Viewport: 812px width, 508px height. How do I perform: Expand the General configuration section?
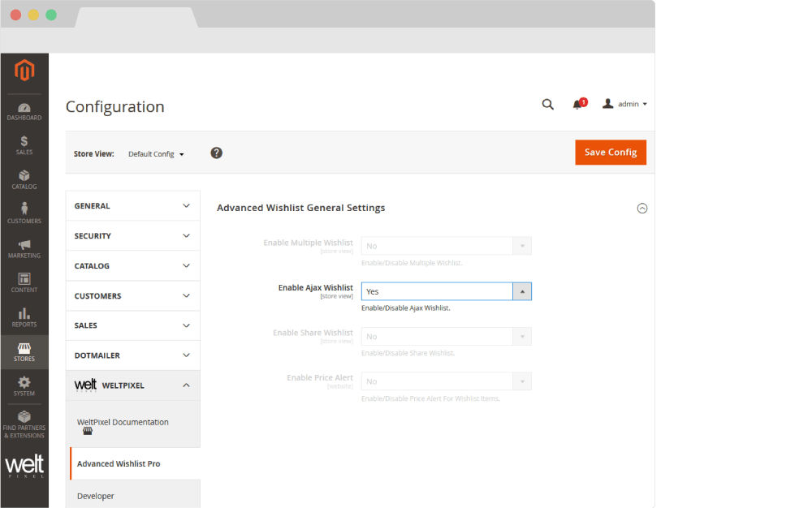132,206
